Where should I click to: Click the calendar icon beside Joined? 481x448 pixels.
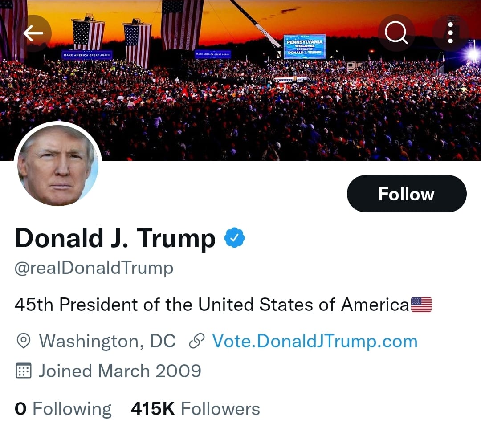23,371
